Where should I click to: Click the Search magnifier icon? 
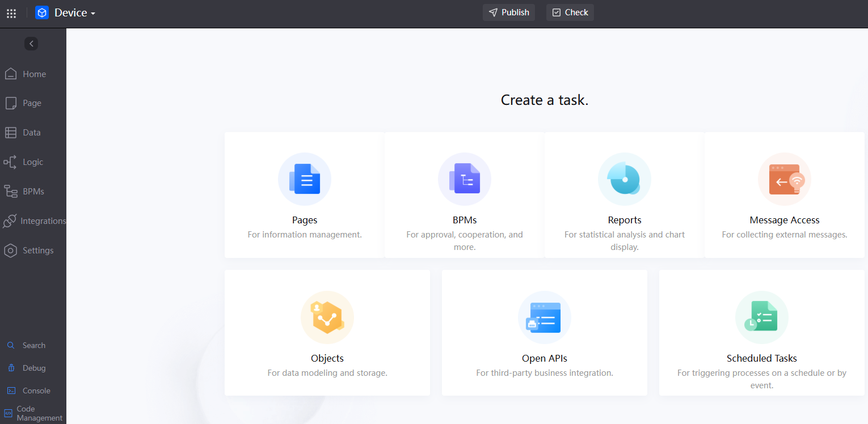coord(11,345)
